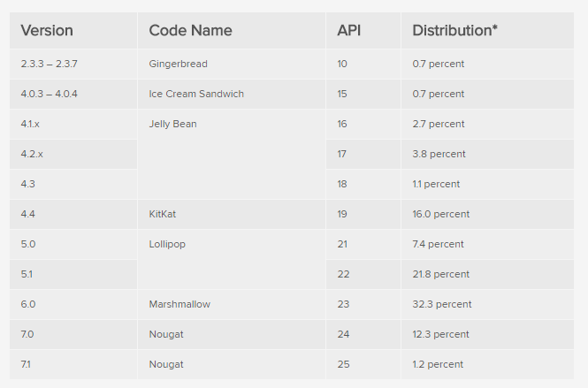Select the 32.3 percent distribution cell
The image size is (588, 388).
pyautogui.click(x=487, y=304)
